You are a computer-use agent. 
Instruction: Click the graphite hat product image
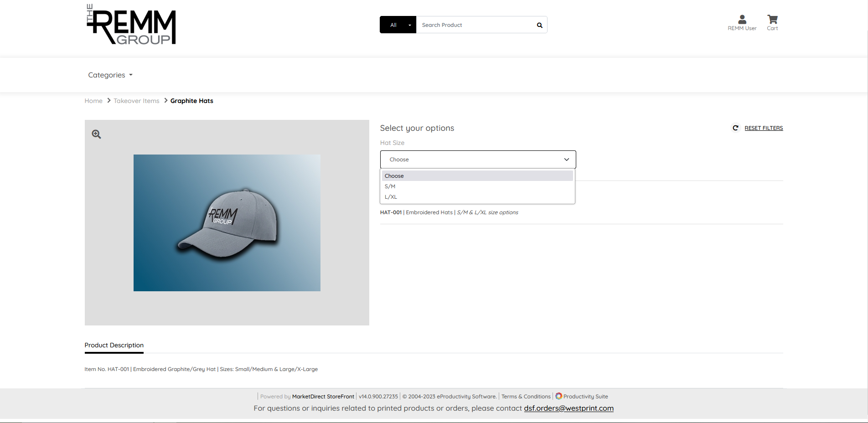pos(227,223)
